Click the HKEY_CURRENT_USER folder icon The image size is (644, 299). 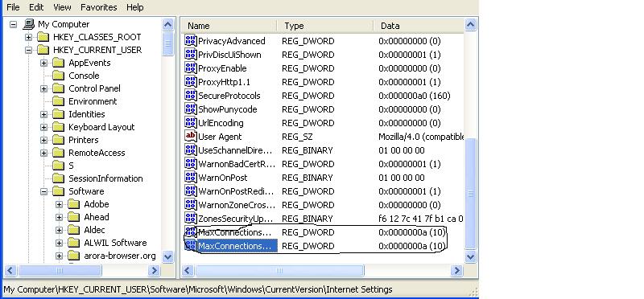(x=43, y=50)
